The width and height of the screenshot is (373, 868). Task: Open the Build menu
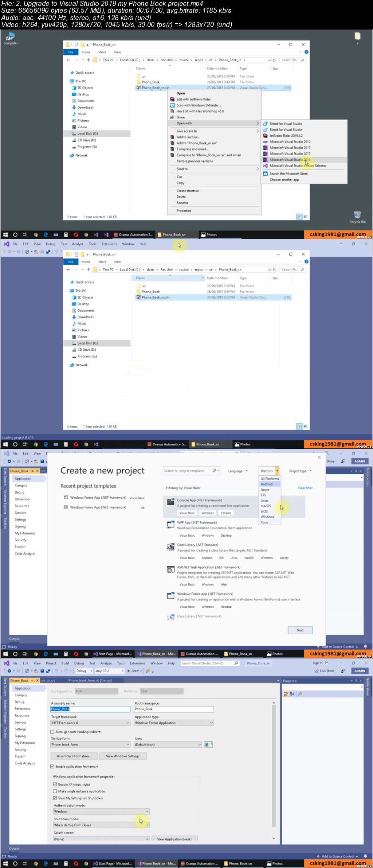(65, 663)
